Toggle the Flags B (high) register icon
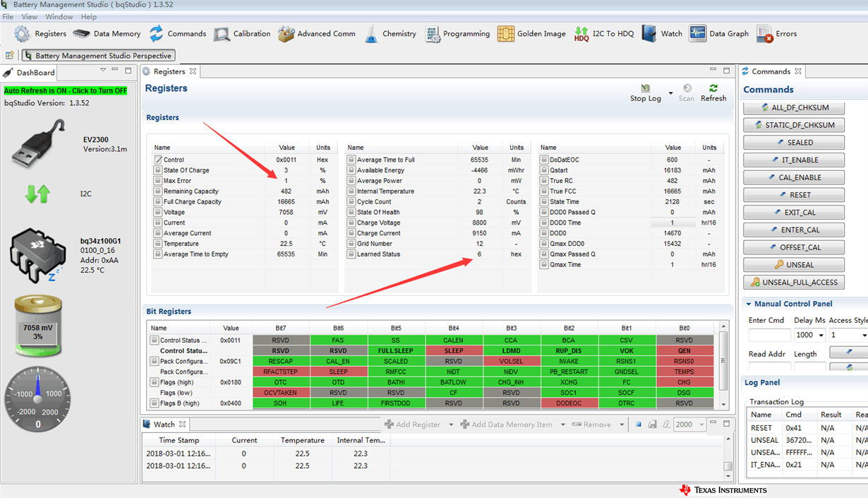Image resolution: width=868 pixels, height=498 pixels. click(154, 403)
